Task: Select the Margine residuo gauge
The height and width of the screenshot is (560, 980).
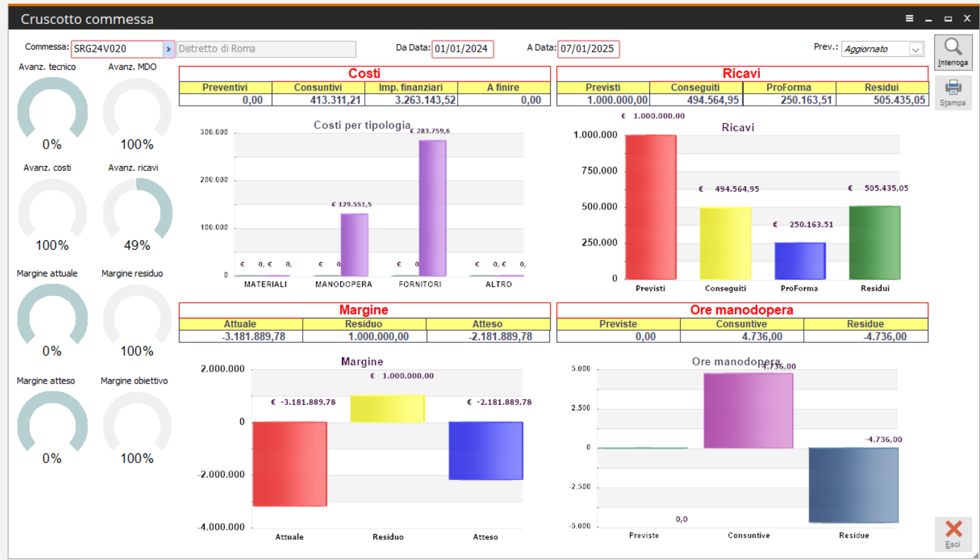Action: pos(138,316)
